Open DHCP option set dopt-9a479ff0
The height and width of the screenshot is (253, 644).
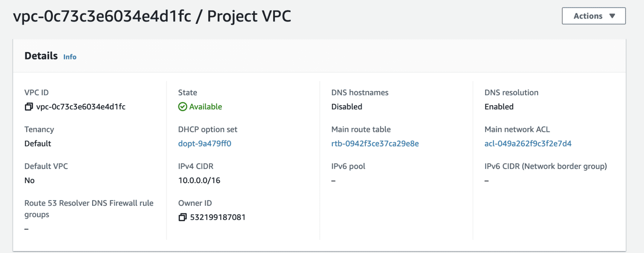click(x=205, y=144)
